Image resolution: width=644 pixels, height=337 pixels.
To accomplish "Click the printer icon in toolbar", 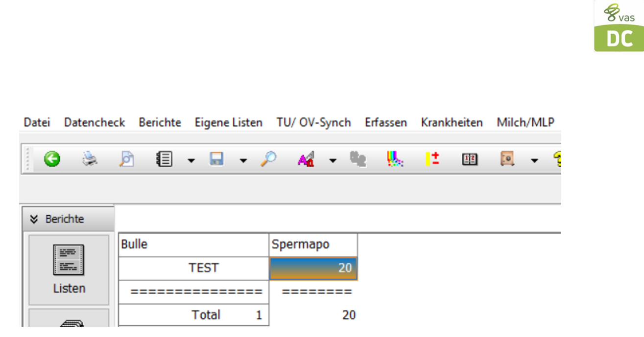I will (89, 159).
